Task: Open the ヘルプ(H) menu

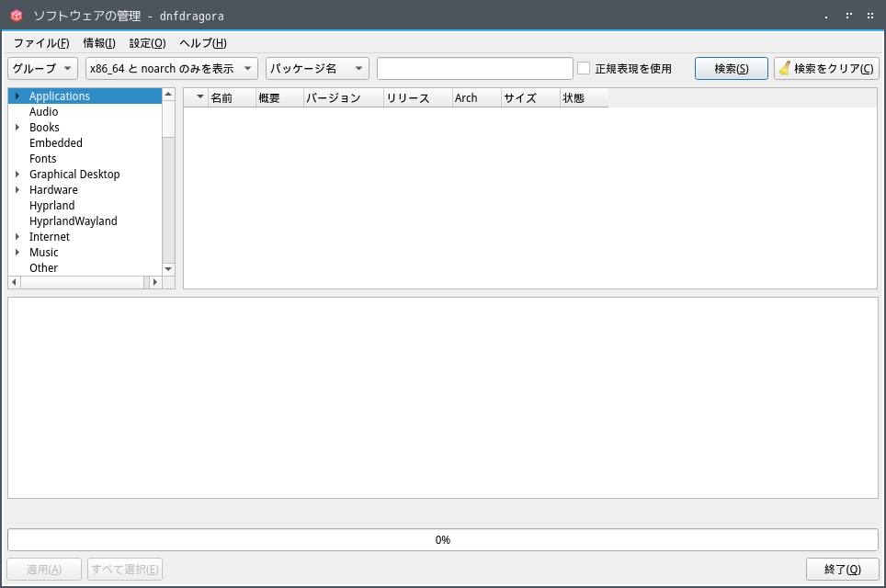Action: click(203, 43)
